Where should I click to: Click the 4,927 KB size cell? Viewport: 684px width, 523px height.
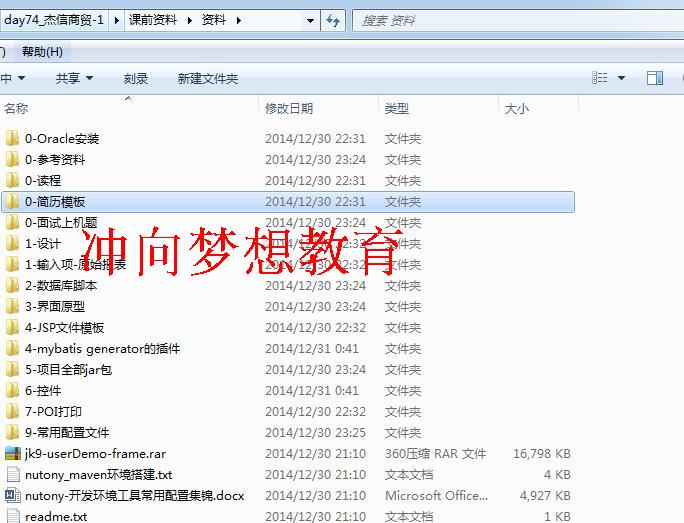pyautogui.click(x=545, y=496)
